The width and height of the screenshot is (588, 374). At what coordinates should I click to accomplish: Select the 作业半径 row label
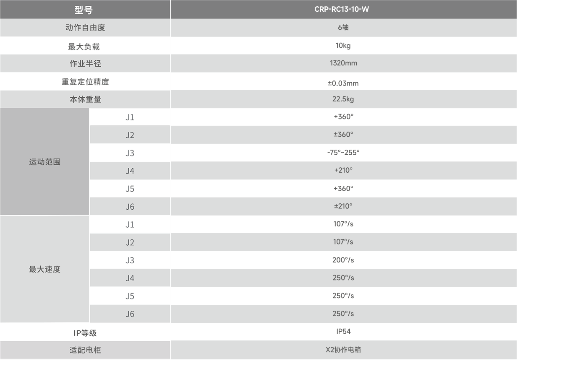click(85, 64)
